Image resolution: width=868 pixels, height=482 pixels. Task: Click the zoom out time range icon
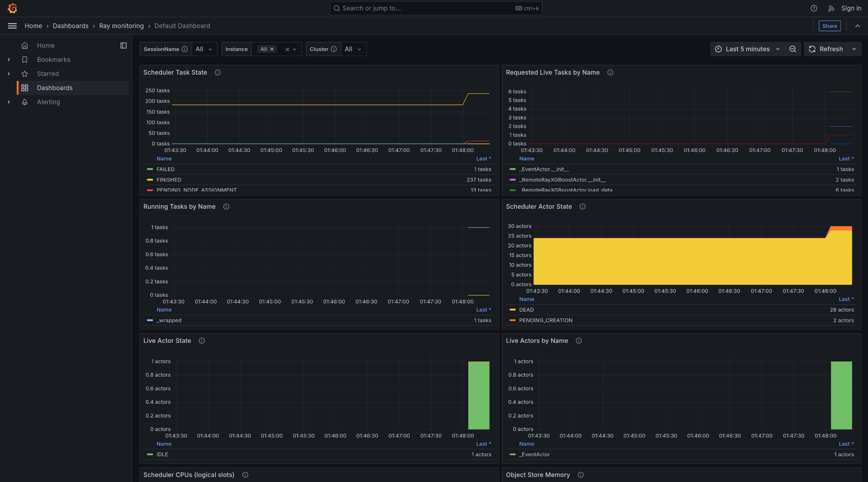click(793, 49)
